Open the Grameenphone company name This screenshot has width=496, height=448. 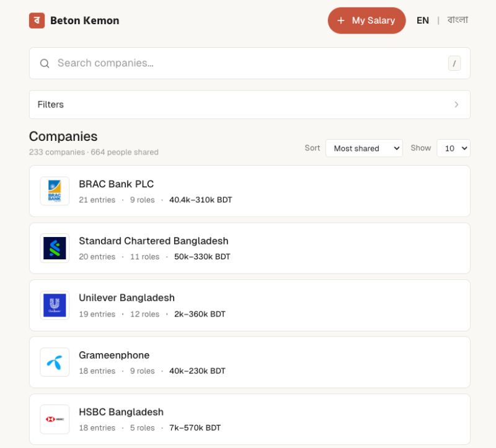pyautogui.click(x=114, y=355)
